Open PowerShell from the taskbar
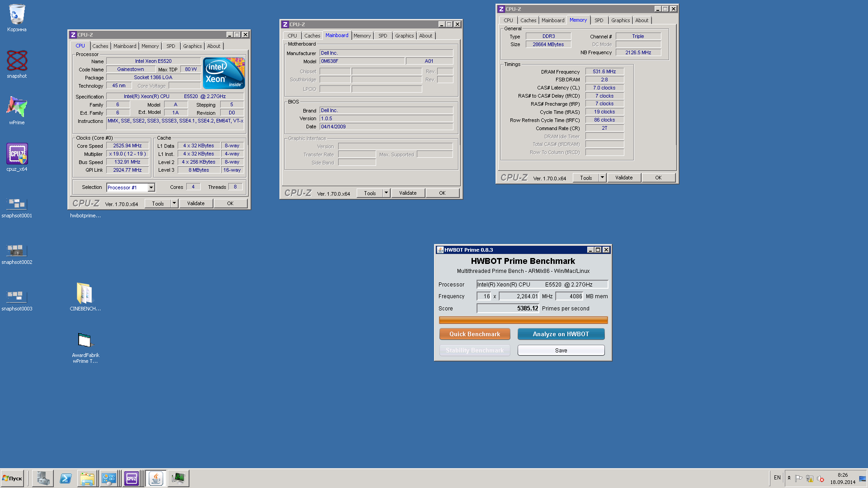 (66, 478)
